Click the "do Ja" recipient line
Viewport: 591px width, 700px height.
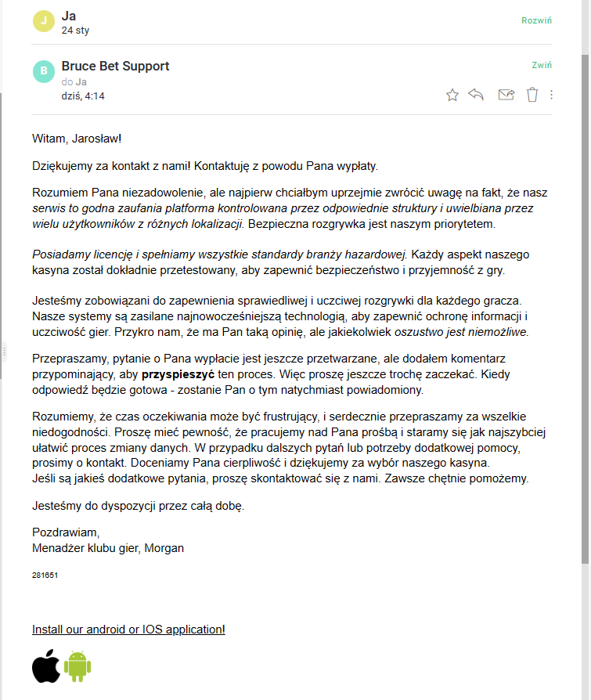74,81
